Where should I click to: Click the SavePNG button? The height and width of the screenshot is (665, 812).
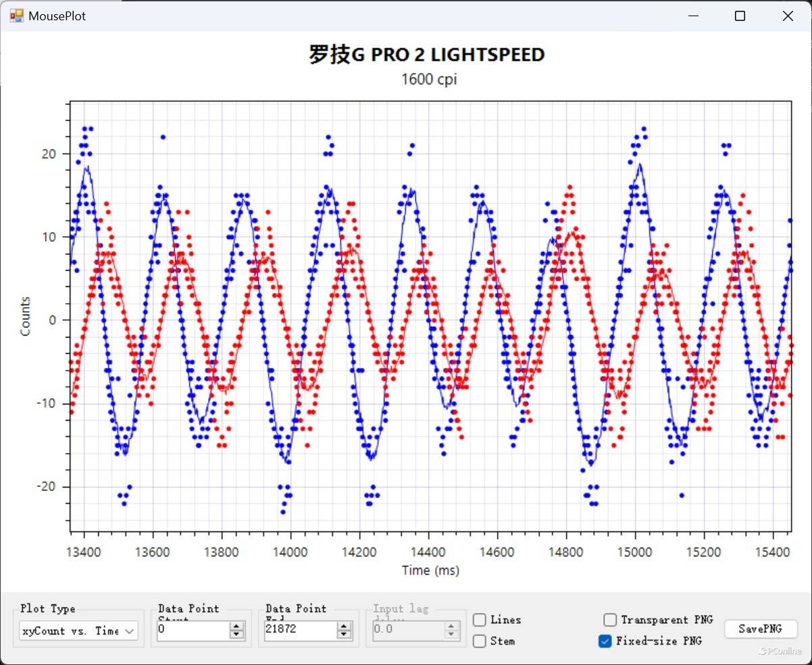pyautogui.click(x=761, y=629)
